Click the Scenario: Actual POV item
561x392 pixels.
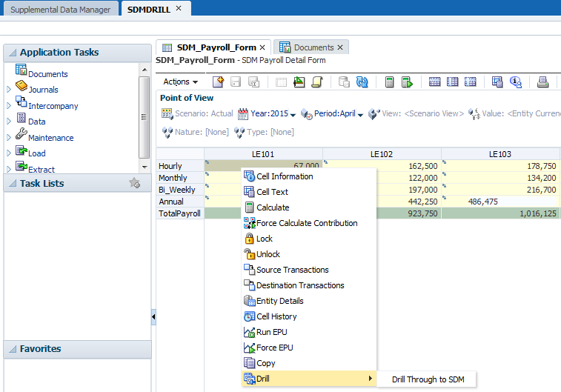(x=197, y=113)
